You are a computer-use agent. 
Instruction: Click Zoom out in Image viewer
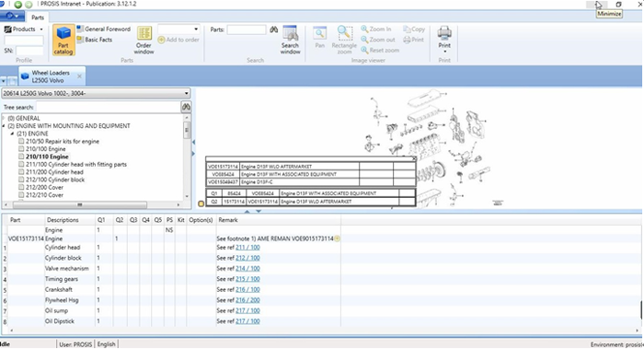[378, 40]
